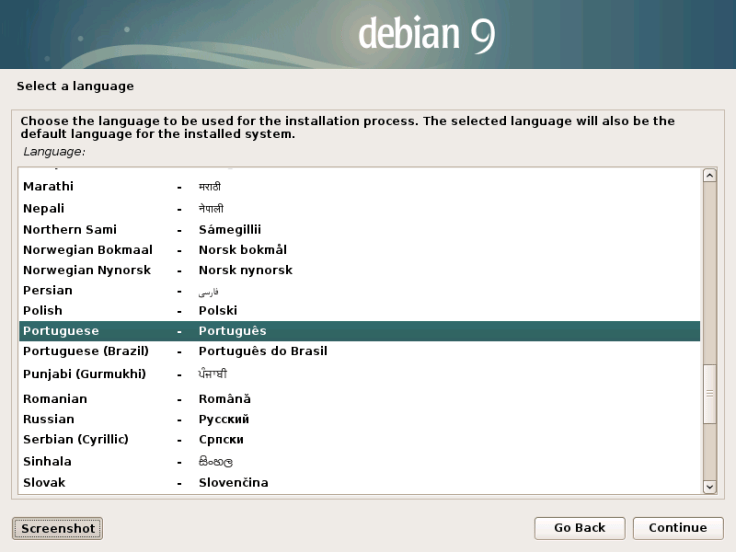736x552 pixels.
Task: Click the Screenshot button
Action: point(58,529)
